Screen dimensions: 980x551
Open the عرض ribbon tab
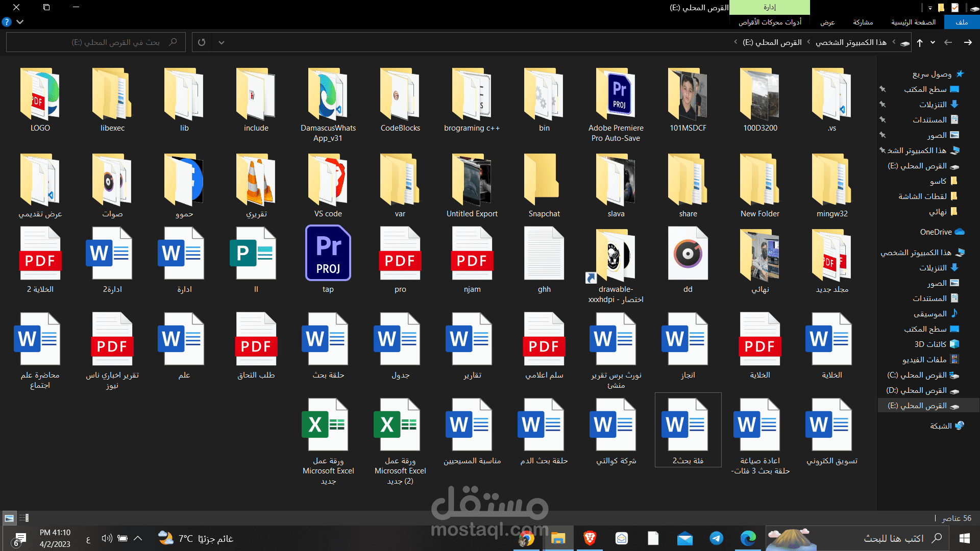point(827,22)
